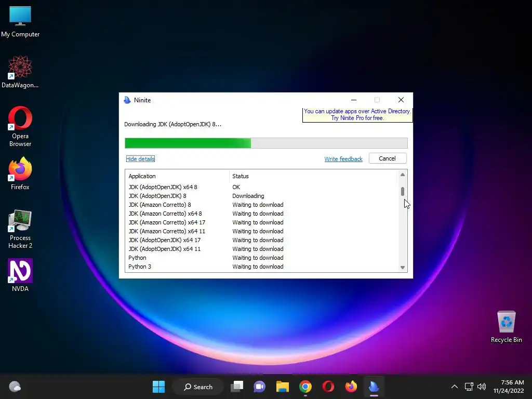The width and height of the screenshot is (532, 399).
Task: Open network status tray icon
Action: click(x=469, y=387)
